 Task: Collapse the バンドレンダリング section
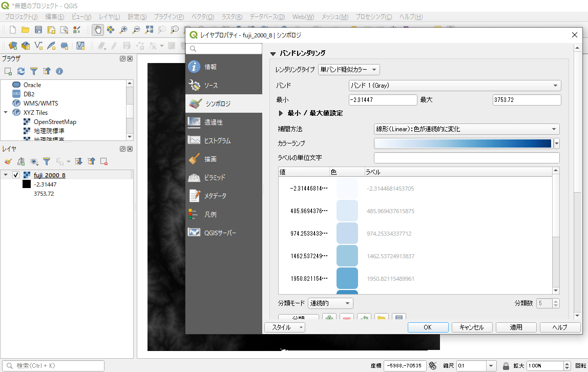[x=273, y=54]
